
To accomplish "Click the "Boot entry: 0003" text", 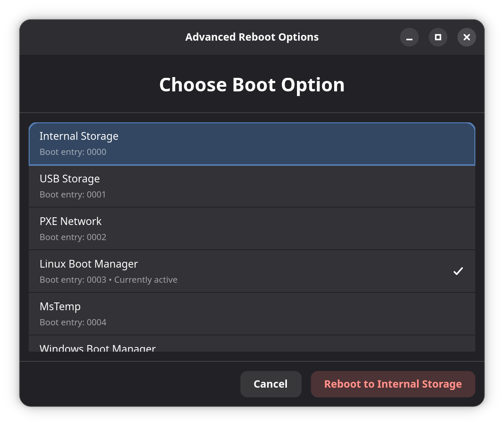I will [x=73, y=280].
